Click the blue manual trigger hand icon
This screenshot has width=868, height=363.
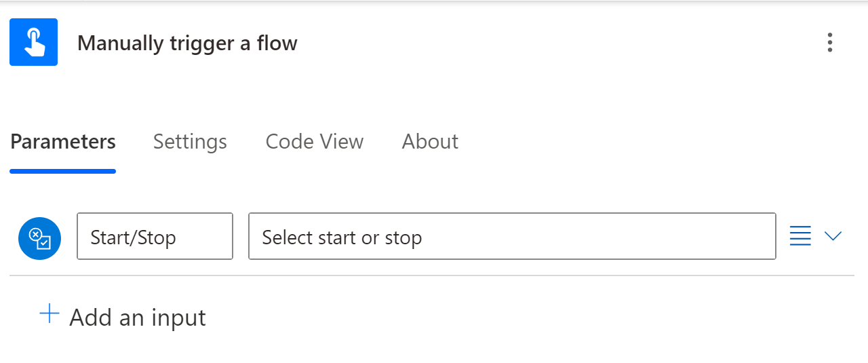[x=33, y=42]
